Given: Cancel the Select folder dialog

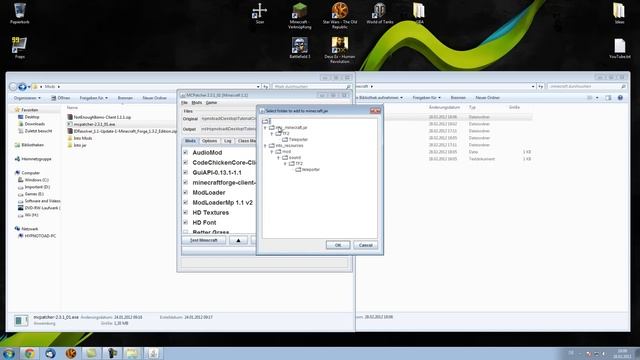Looking at the screenshot, I should [x=366, y=245].
